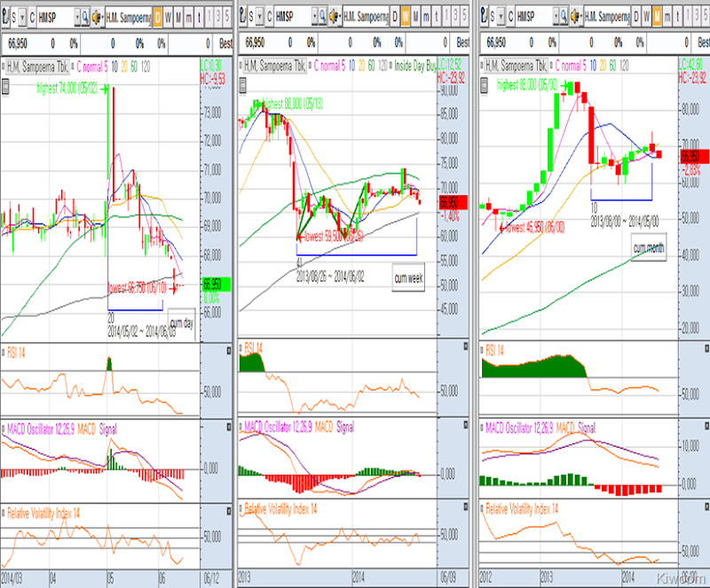Image resolution: width=710 pixels, height=588 pixels.
Task: Open the data table icon on the middle chart
Action: pyautogui.click(x=242, y=85)
